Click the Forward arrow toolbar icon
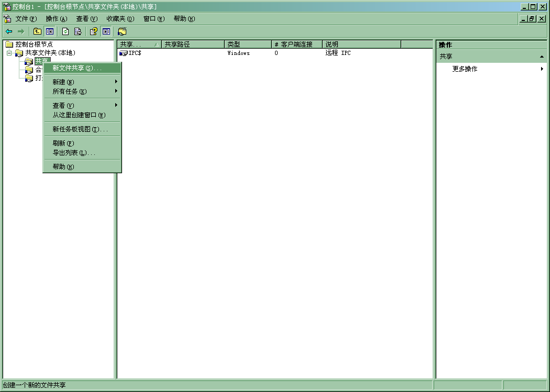The image size is (550, 392). [x=21, y=31]
